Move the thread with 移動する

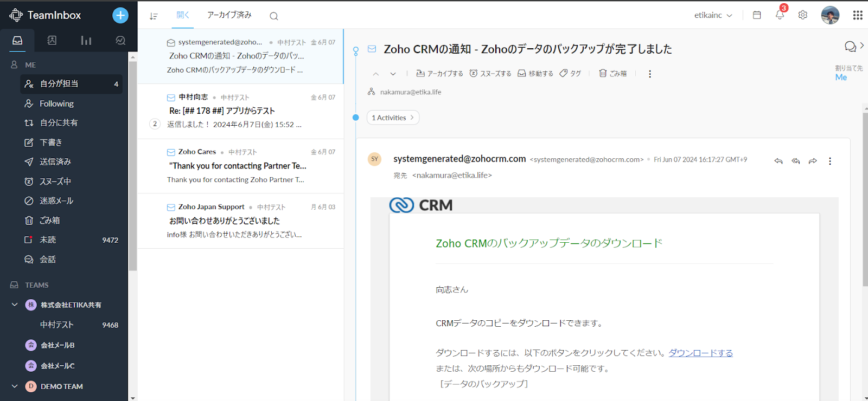pos(535,74)
